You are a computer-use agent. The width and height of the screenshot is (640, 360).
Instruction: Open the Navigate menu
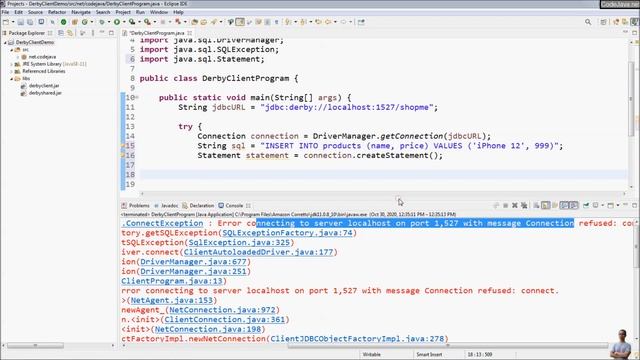(x=81, y=12)
